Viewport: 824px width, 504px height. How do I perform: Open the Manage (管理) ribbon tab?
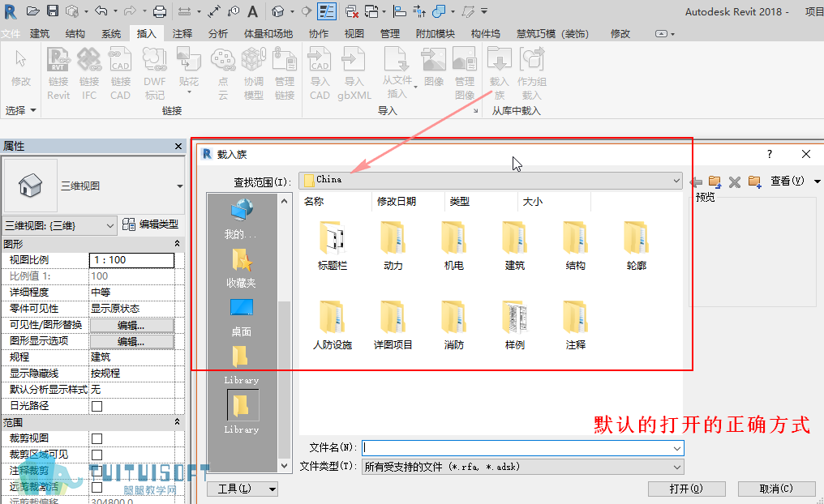(390, 33)
